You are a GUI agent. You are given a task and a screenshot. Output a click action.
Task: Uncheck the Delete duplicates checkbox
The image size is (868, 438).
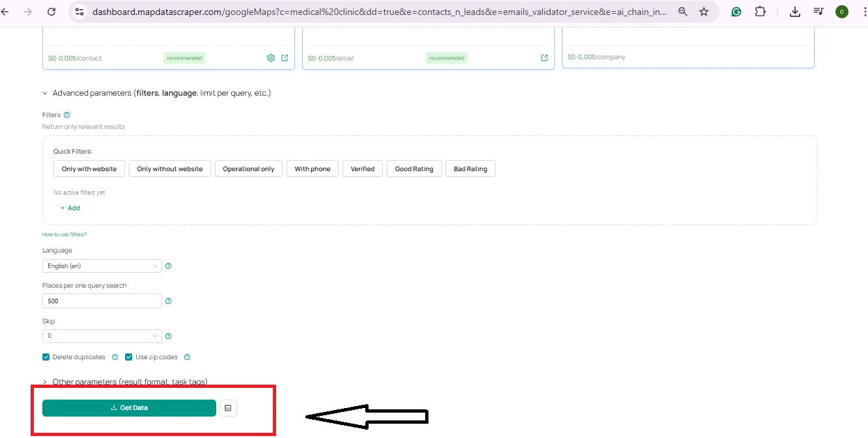[46, 357]
